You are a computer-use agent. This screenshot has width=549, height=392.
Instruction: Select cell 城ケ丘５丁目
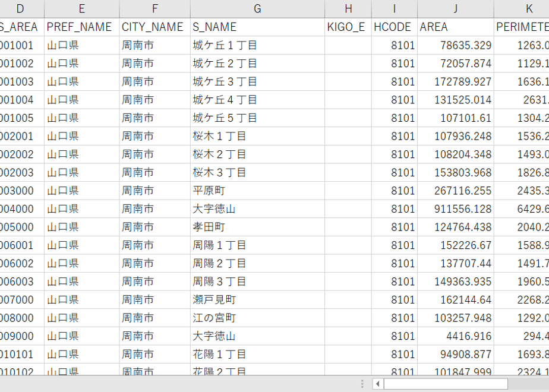click(x=257, y=118)
